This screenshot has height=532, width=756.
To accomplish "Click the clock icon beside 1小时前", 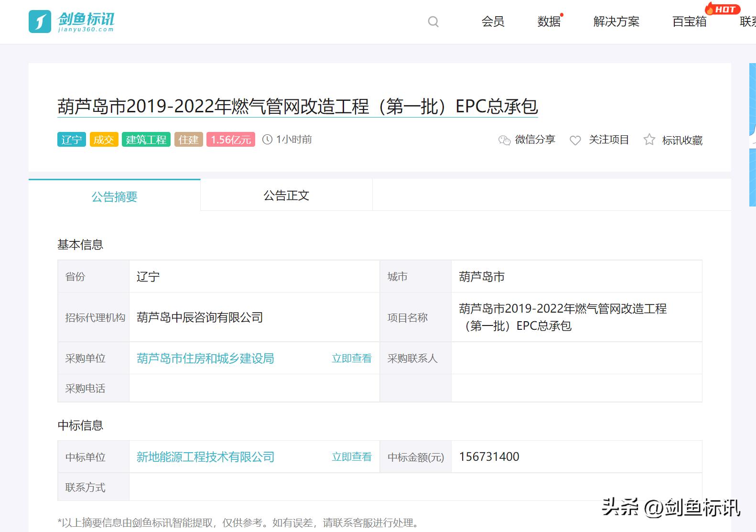I will [x=268, y=139].
